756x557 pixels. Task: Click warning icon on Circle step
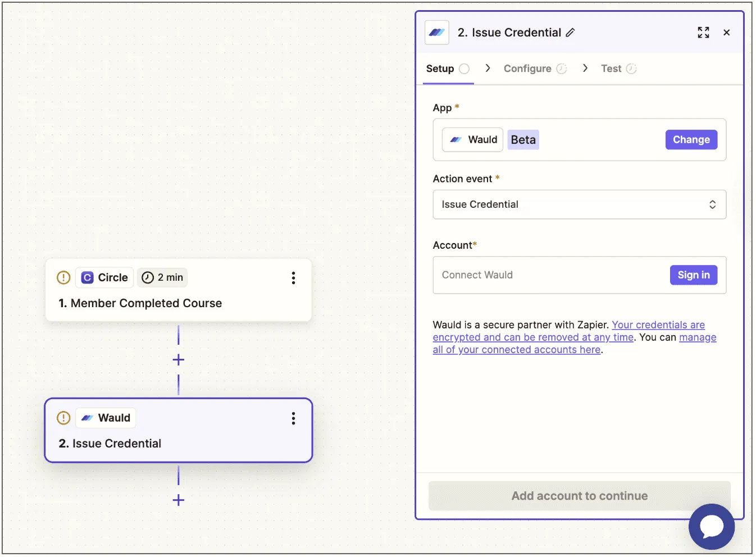[63, 277]
